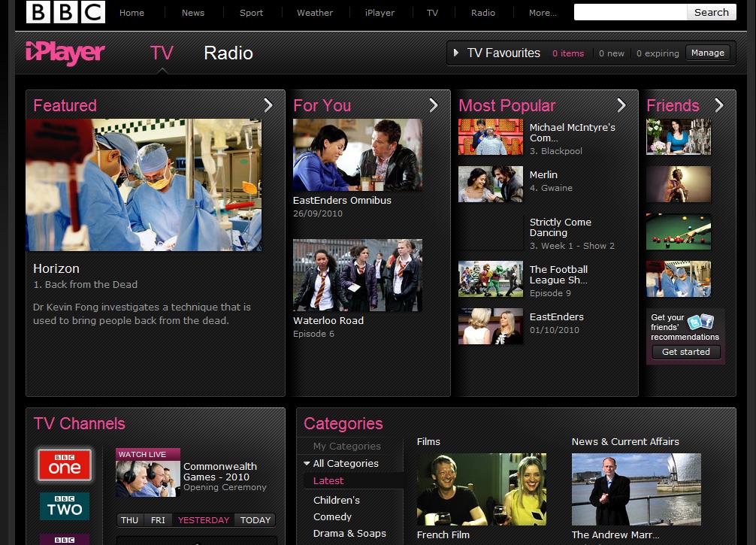Open the Friends surgeons thumbnail
The height and width of the screenshot is (545, 756).
pos(679,279)
